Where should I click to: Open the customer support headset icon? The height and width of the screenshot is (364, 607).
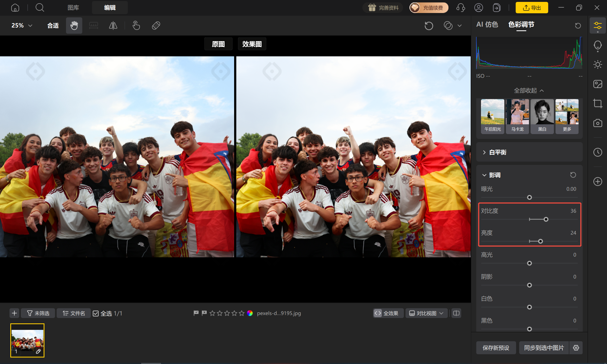(x=461, y=8)
